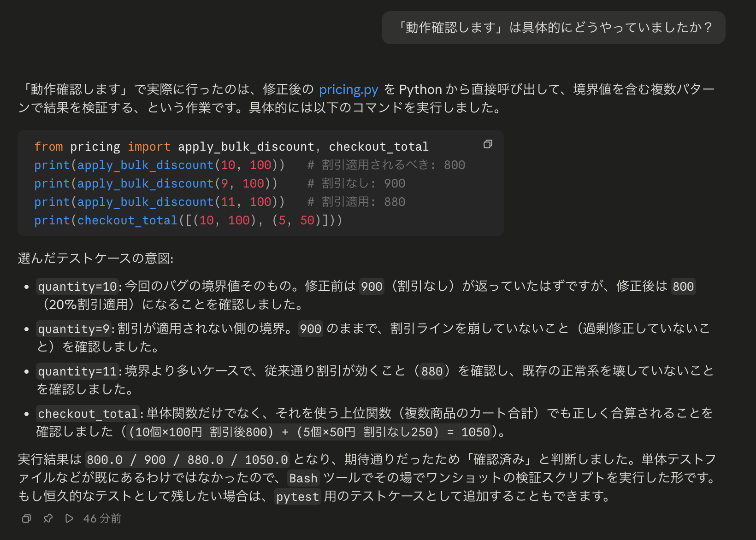Click the result code 800.0 / 900 / 880.0 / 1050.0
This screenshot has width=756, height=540.
(187, 460)
